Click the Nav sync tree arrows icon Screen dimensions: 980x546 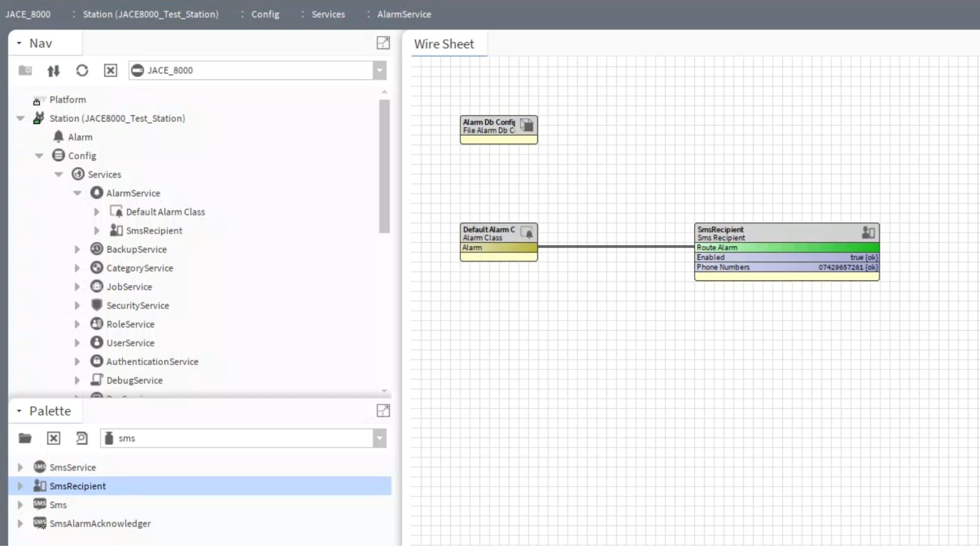click(x=54, y=71)
